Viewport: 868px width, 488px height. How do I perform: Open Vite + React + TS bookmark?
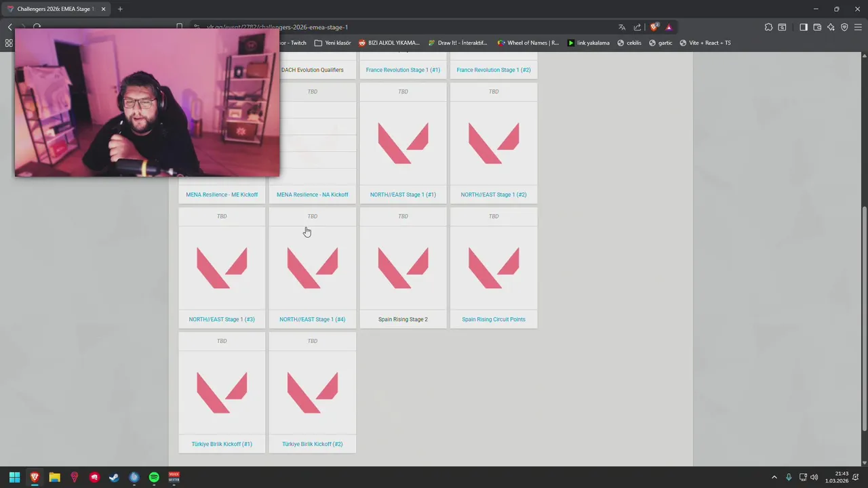click(x=705, y=43)
